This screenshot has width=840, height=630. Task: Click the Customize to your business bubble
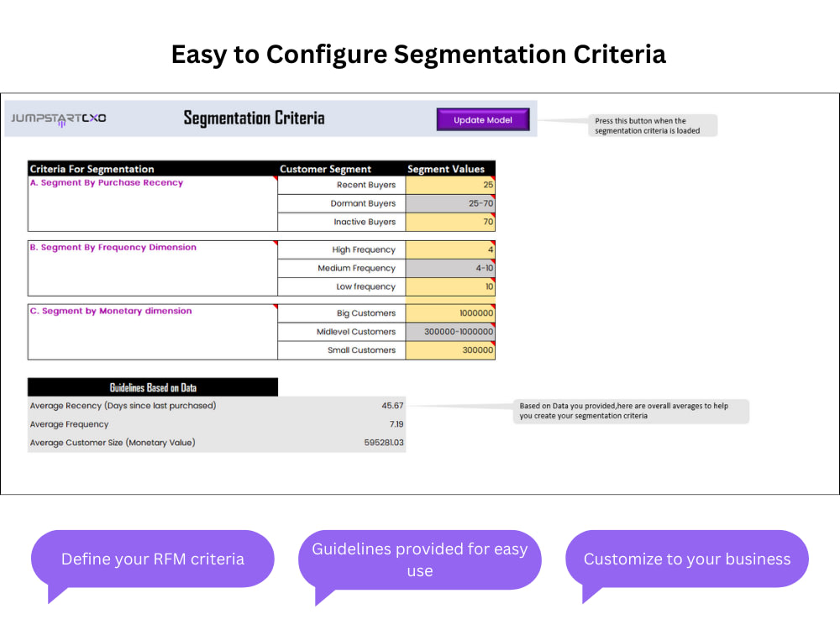pos(687,558)
